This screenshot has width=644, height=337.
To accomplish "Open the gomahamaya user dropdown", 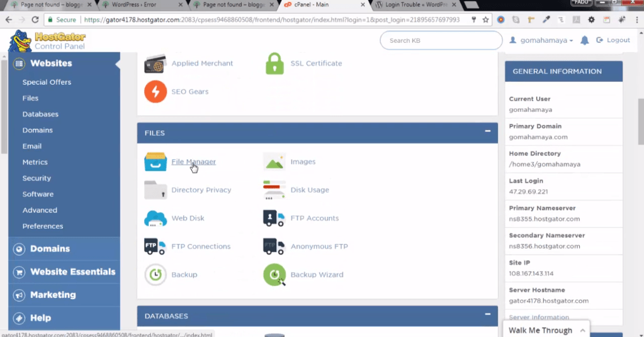I will 541,40.
